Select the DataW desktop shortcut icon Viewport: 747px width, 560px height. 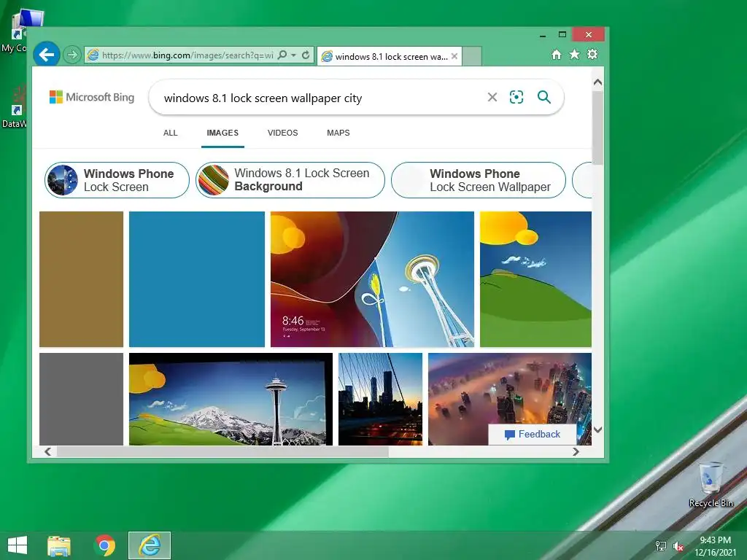(15, 106)
